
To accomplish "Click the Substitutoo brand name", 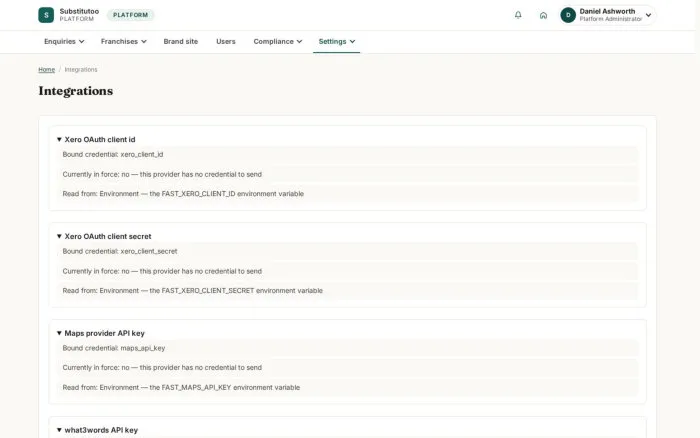I will pos(79,11).
